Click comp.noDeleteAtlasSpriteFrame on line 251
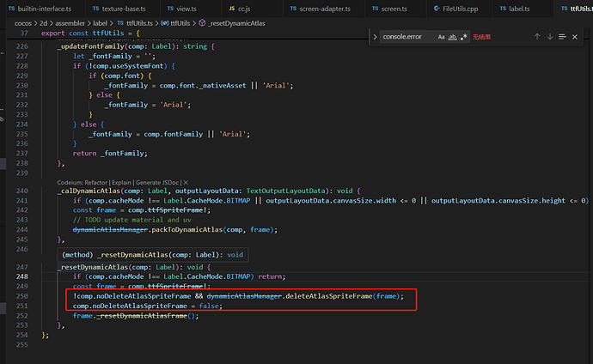 click(x=130, y=306)
